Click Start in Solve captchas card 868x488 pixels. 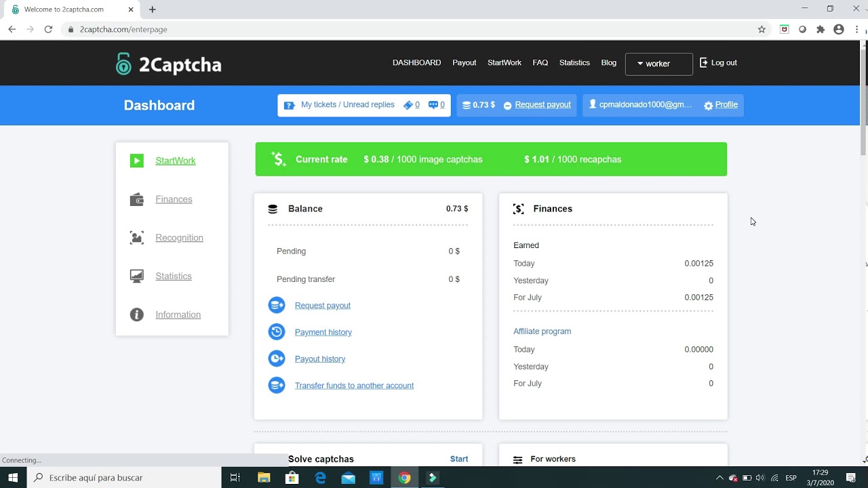[459, 459]
